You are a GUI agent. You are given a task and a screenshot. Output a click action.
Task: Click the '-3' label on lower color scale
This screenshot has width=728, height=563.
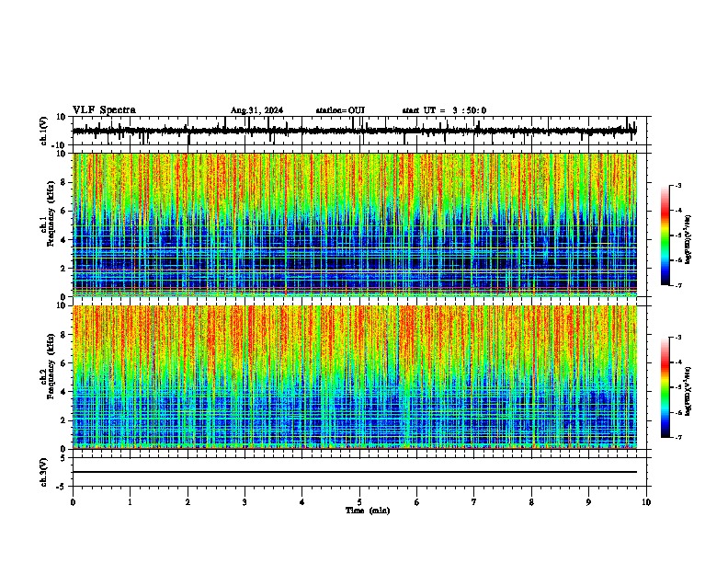pos(677,338)
